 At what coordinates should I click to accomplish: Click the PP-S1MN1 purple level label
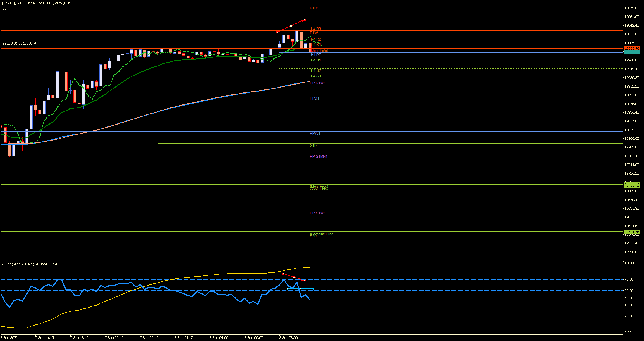(x=318, y=156)
